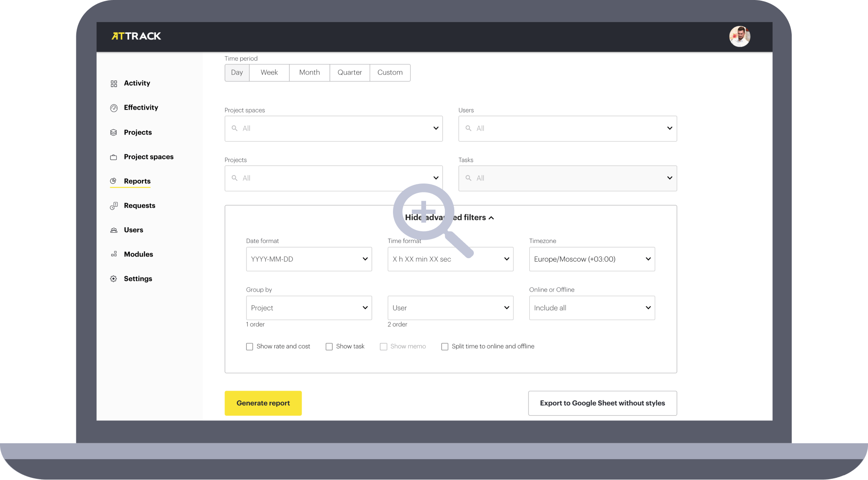Click the Projects stack icon
868x480 pixels.
114,133
